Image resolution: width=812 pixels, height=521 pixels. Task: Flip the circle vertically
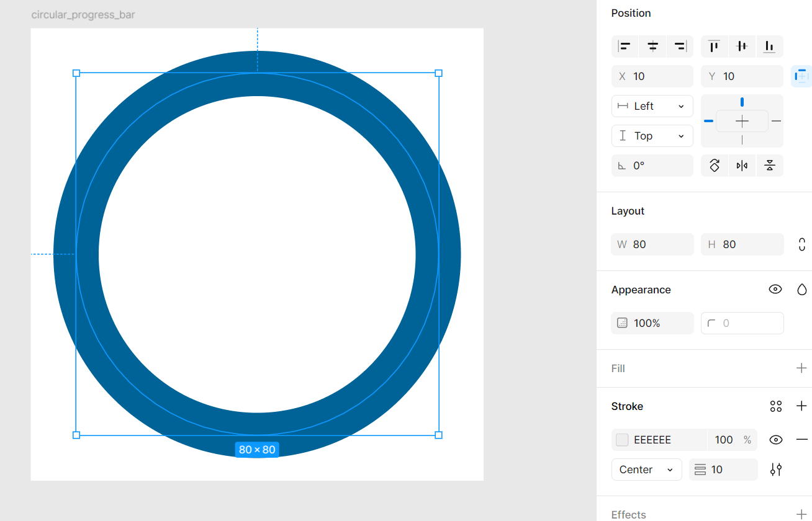click(770, 165)
